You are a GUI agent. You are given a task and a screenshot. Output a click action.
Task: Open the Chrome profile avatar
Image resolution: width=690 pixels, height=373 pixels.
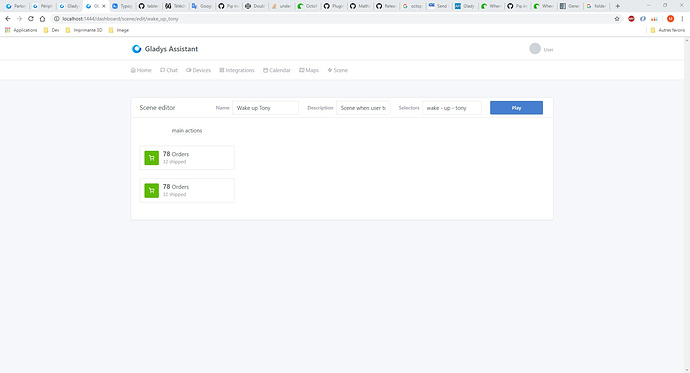670,19
